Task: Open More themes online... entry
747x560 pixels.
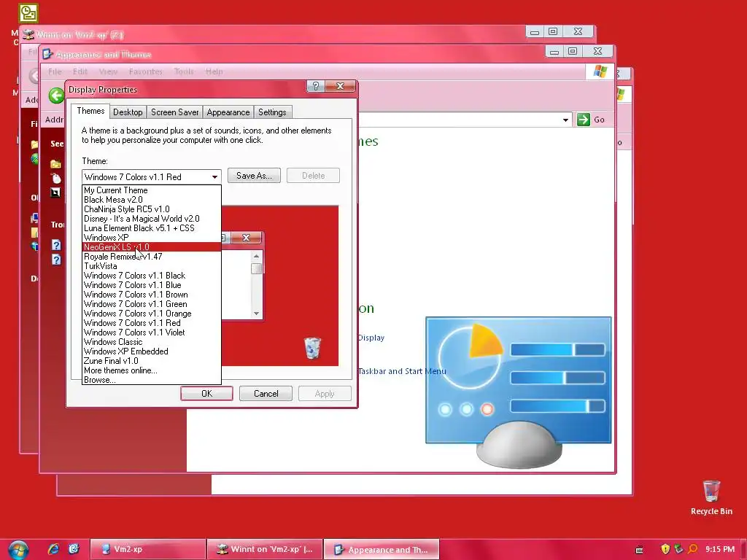Action: click(x=152, y=370)
